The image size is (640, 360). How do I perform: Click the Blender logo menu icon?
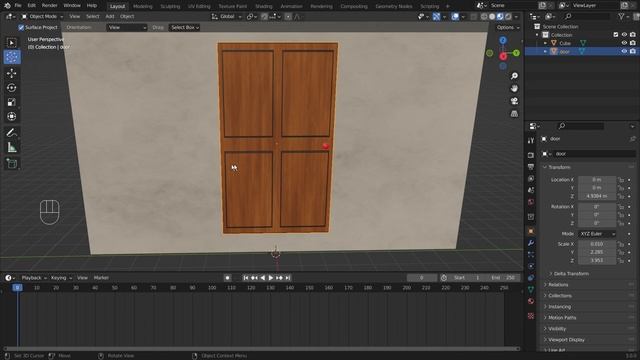point(7,6)
